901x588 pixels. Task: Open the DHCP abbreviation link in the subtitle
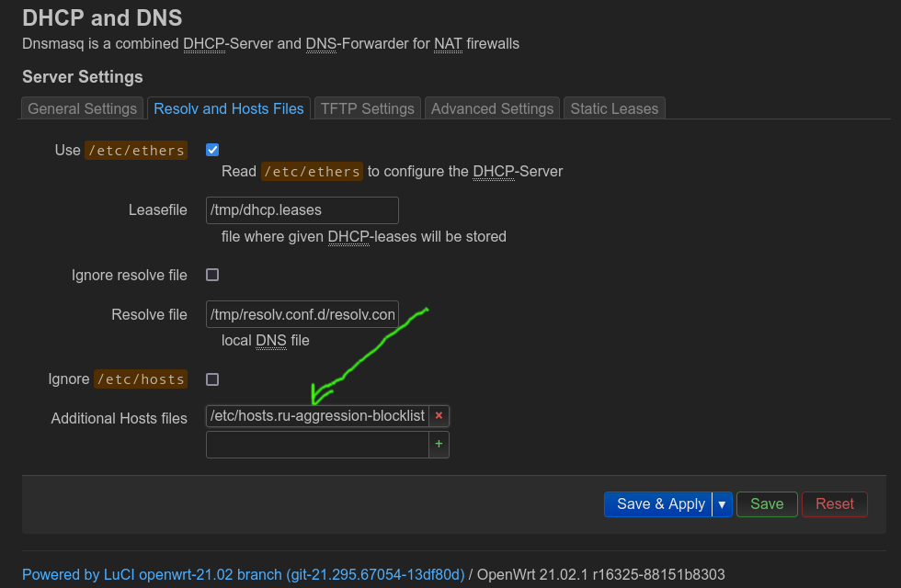[203, 43]
